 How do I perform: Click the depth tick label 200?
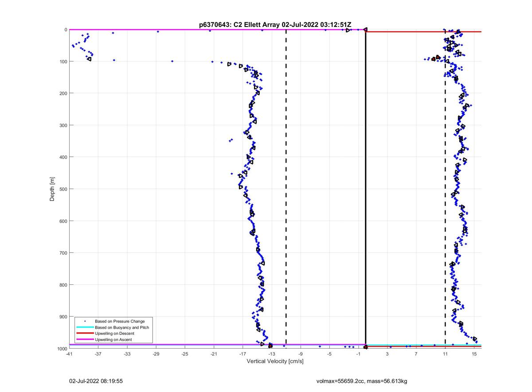coord(63,93)
